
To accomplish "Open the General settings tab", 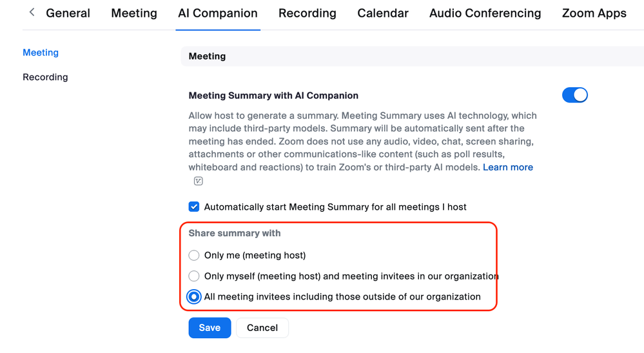I will pyautogui.click(x=68, y=14).
